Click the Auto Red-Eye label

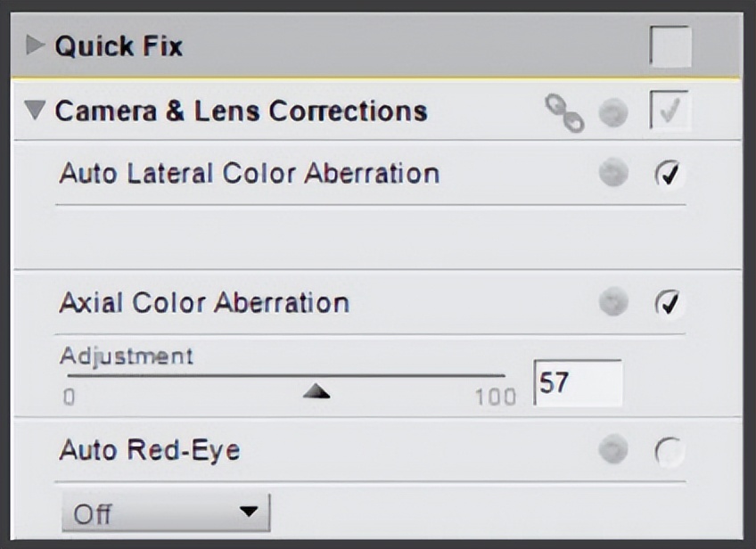(149, 451)
